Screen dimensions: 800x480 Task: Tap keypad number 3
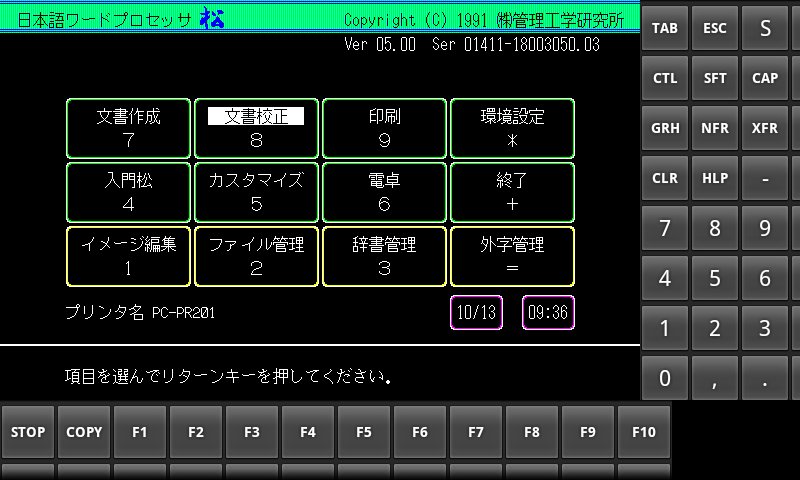(765, 328)
